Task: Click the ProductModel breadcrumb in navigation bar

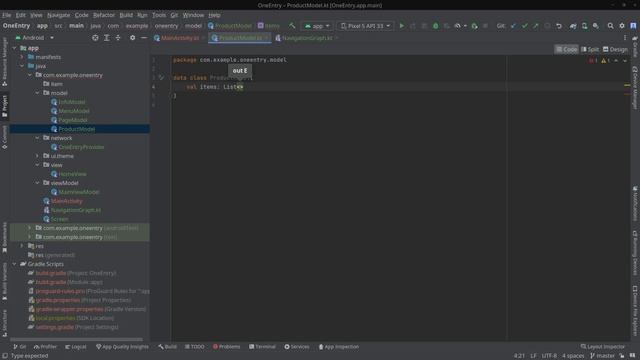Action: point(230,26)
